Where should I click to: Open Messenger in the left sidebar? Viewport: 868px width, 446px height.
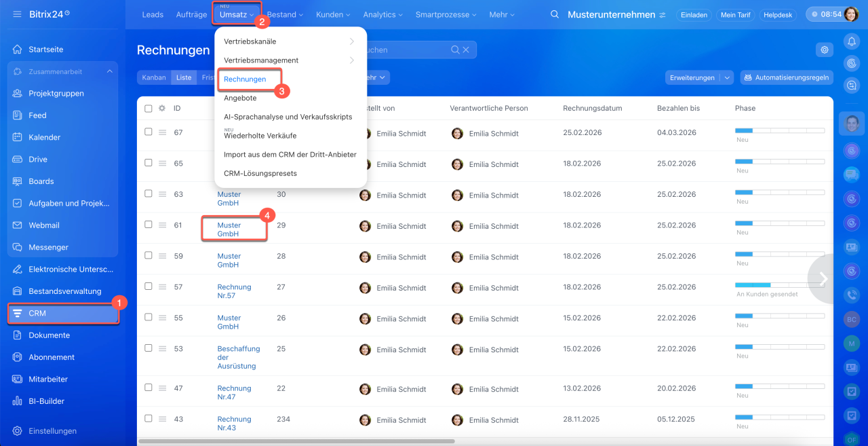[x=48, y=247]
